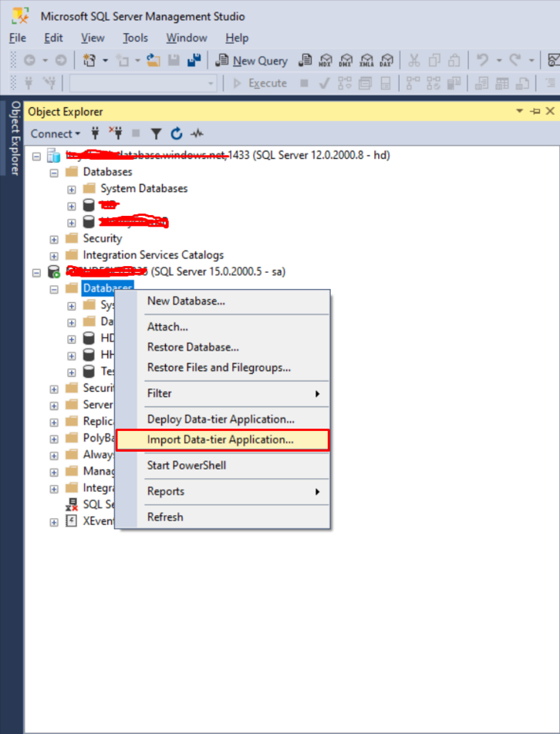
Task: Open the Available Databases combo box
Action: (143, 83)
